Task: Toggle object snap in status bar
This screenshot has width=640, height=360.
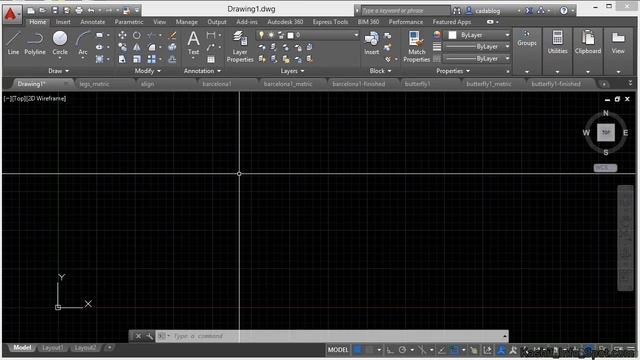Action: pos(454,350)
